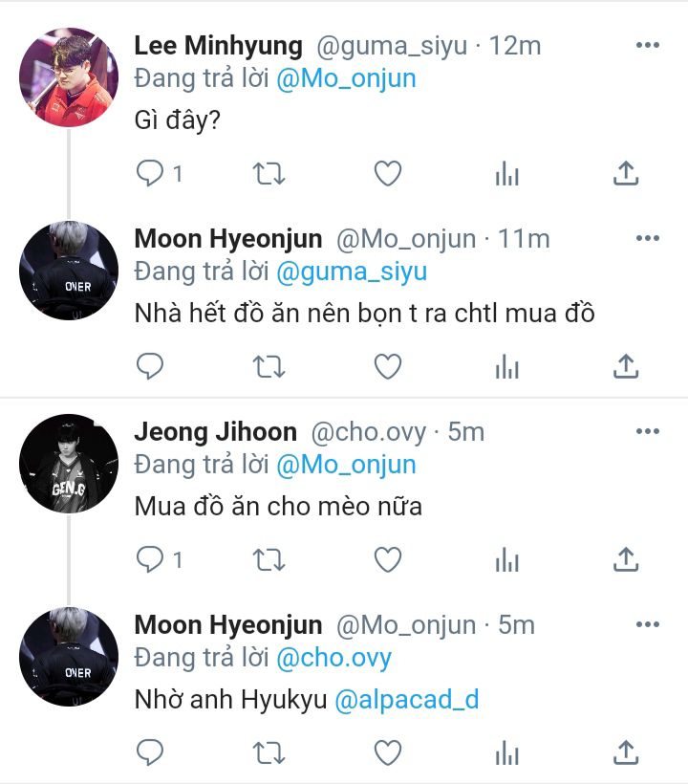Screen dimensions: 688x784
Task: Share the "Nhà hết đồ ăn" tweet
Action: tap(625, 366)
